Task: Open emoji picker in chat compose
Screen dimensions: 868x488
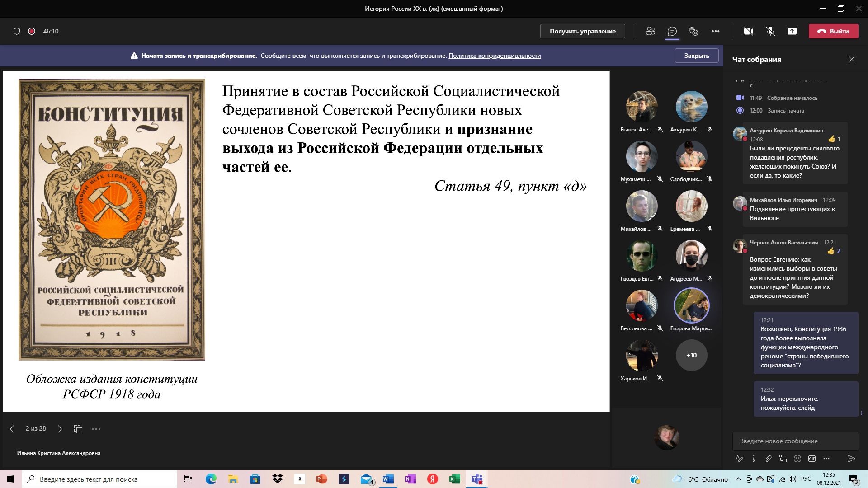Action: click(x=797, y=459)
